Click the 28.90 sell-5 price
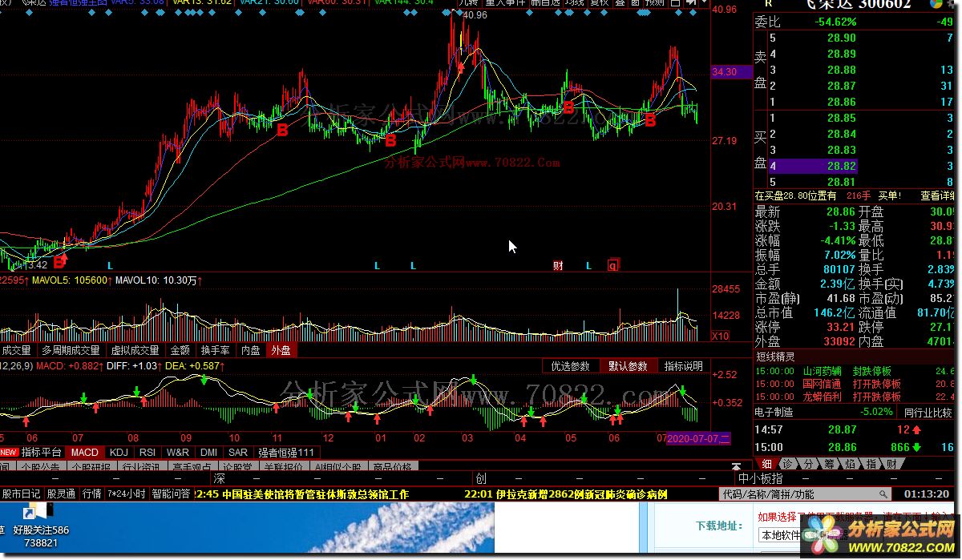This screenshot has height=560, width=962. (841, 38)
